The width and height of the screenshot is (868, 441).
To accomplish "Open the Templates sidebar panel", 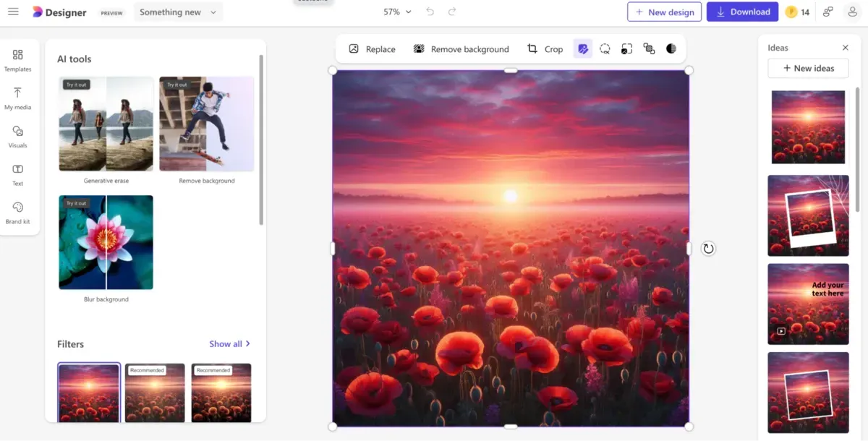I will (x=18, y=60).
